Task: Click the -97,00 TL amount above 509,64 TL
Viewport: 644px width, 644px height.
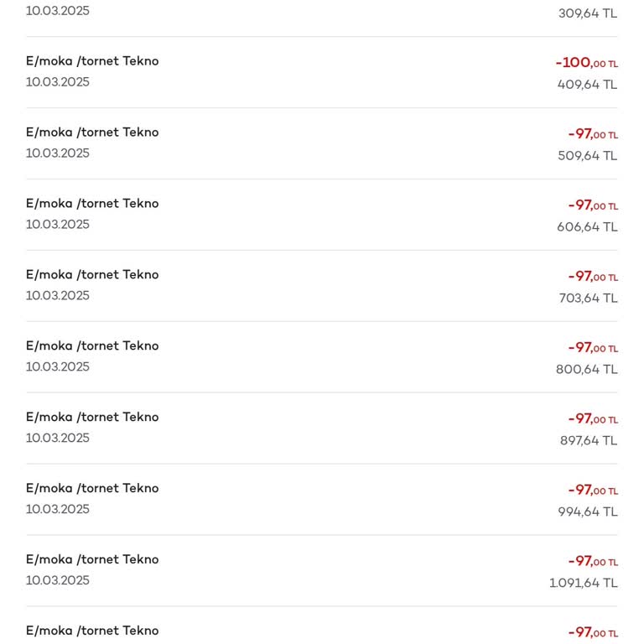Action: pos(592,134)
